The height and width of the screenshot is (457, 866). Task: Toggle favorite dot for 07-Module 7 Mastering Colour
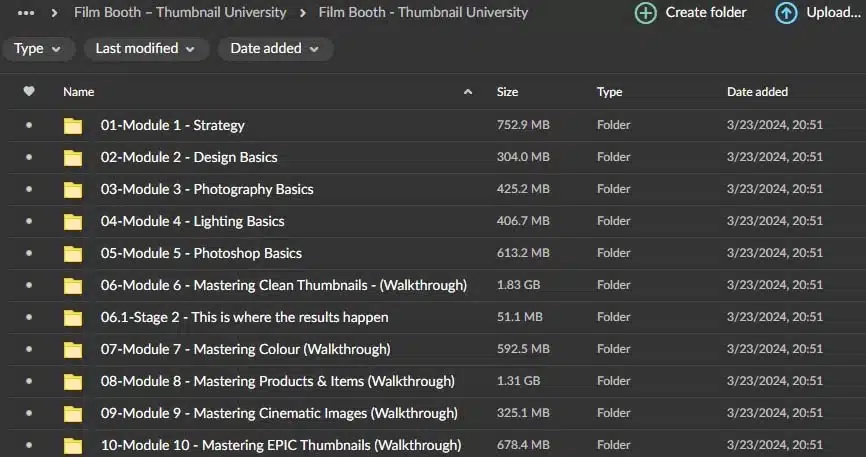click(x=29, y=350)
